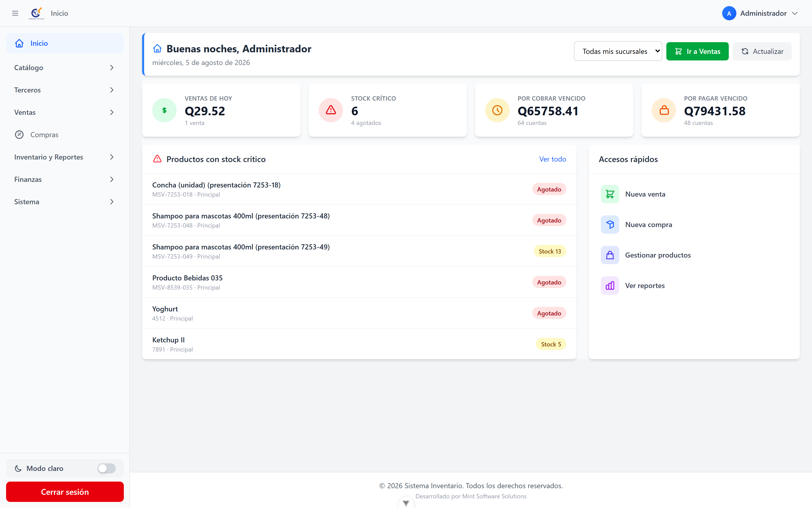Click the Concha (unidad) product row
This screenshot has width=812, height=508.
click(359, 189)
